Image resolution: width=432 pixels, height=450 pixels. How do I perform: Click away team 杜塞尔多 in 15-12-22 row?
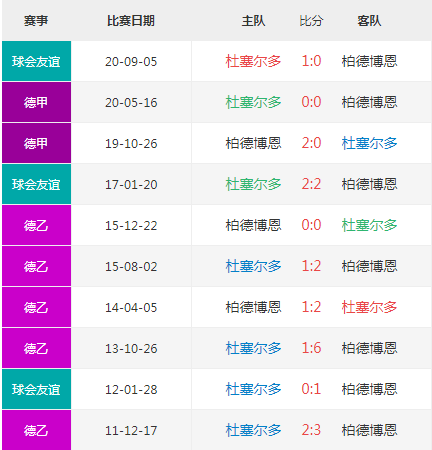pos(369,225)
